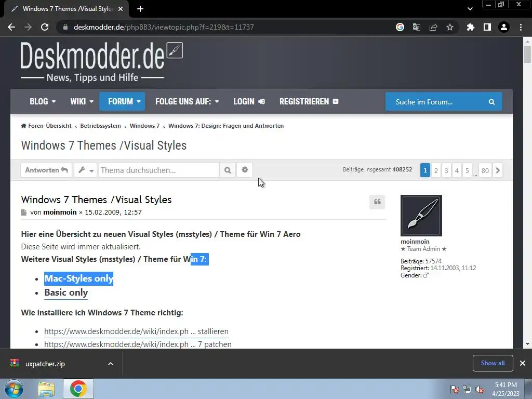Image resolution: width=532 pixels, height=399 pixels.
Task: Click the downloaded uxpatcher.zip item
Action: [45, 364]
